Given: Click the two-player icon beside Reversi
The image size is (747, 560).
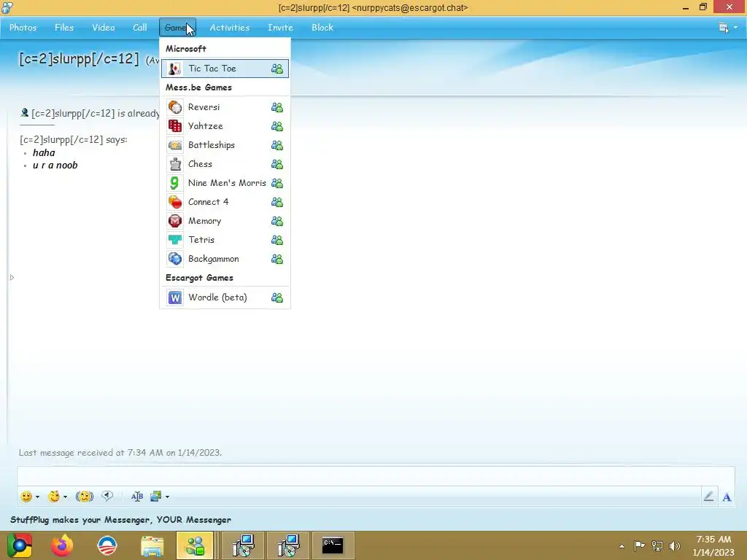Looking at the screenshot, I should pos(276,107).
